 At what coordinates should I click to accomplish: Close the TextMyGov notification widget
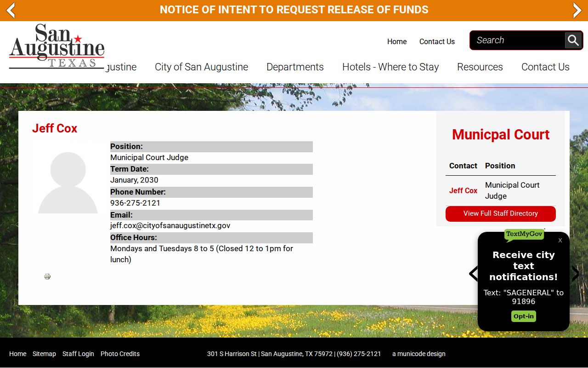(x=560, y=240)
